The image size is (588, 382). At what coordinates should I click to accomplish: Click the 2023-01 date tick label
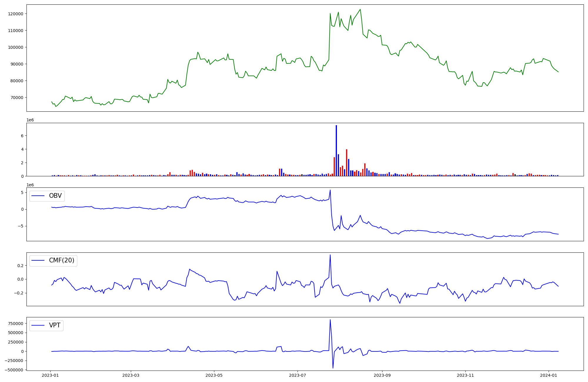click(x=51, y=375)
